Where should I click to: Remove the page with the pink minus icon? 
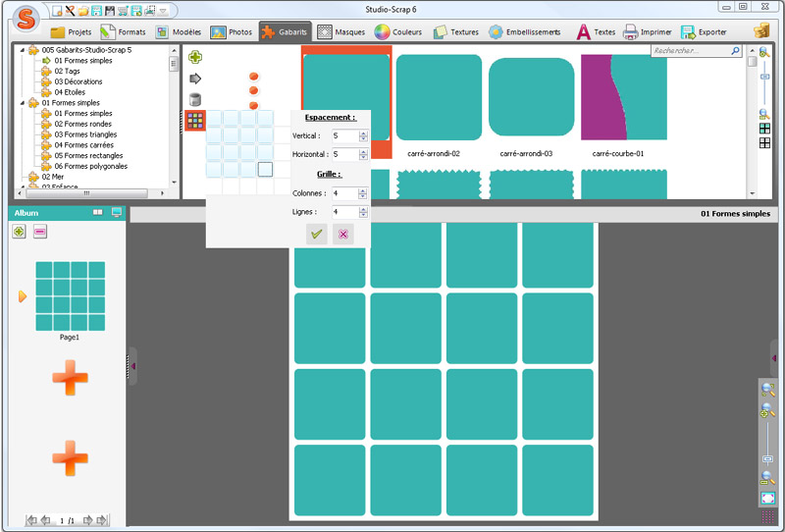[x=40, y=232]
